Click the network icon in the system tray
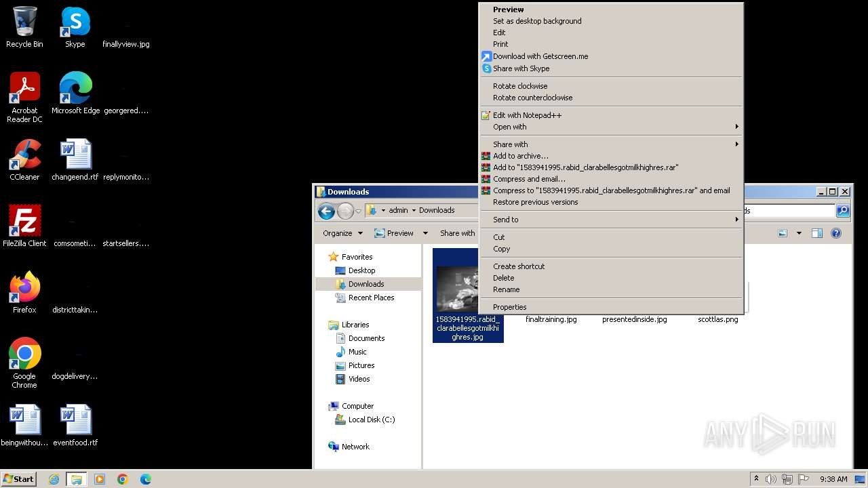868x488 pixels. [787, 479]
